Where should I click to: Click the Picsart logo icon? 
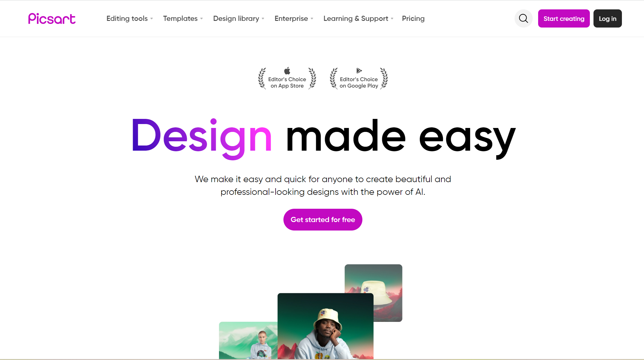tap(52, 18)
